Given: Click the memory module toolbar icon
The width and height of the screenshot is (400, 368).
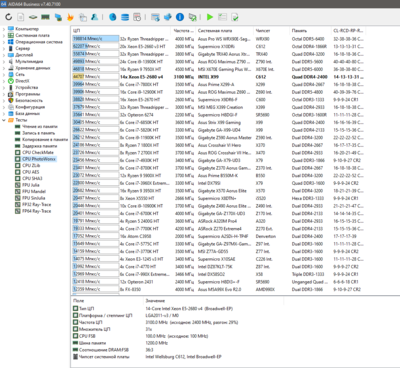Looking at the screenshot, I should coord(45,17).
